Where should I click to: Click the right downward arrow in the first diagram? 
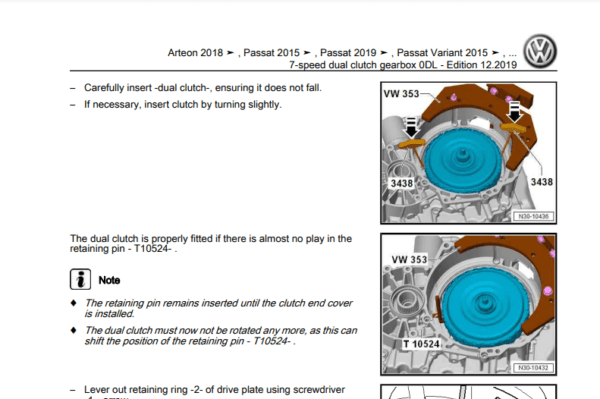[515, 111]
